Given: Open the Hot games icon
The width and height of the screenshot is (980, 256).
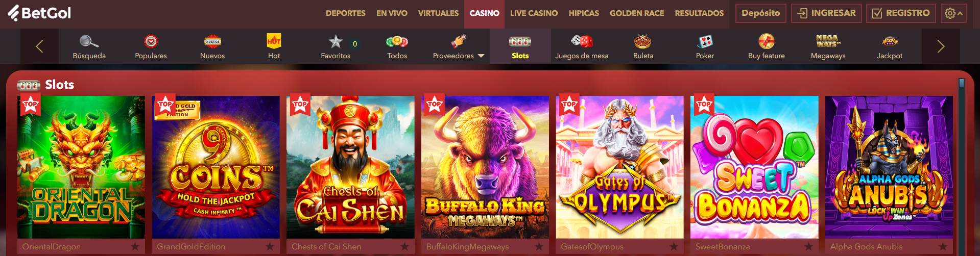Looking at the screenshot, I should pos(274,41).
